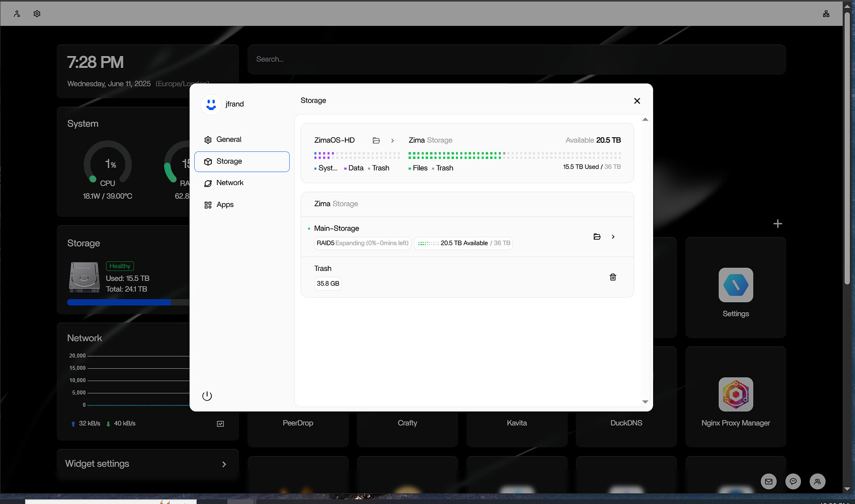Click the browser page scrollbar thumb
Screen dimensions: 855x504
847,149
